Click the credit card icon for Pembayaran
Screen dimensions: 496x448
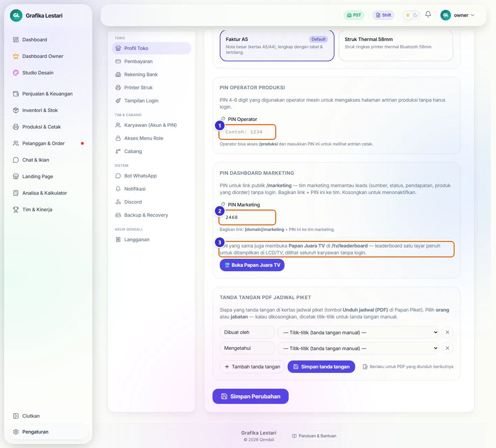pyautogui.click(x=118, y=61)
